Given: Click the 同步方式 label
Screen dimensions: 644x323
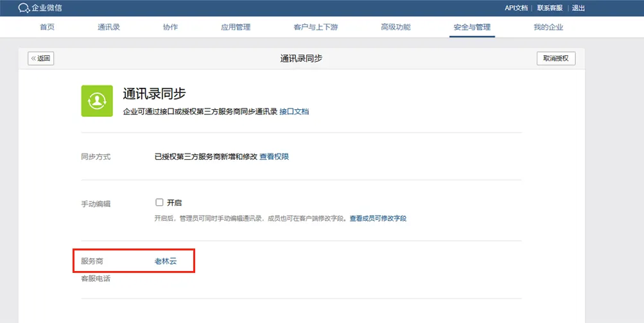Looking at the screenshot, I should 96,157.
